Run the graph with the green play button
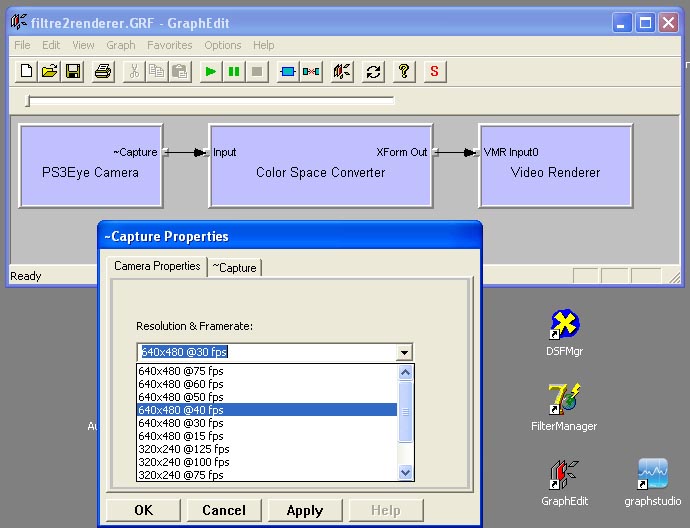 (211, 71)
